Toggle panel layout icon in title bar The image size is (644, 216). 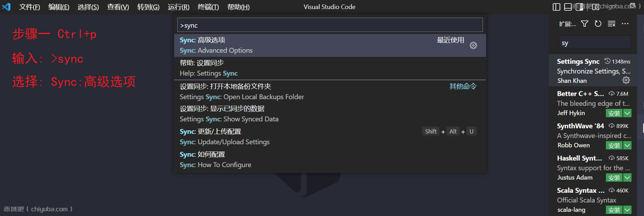(568, 7)
